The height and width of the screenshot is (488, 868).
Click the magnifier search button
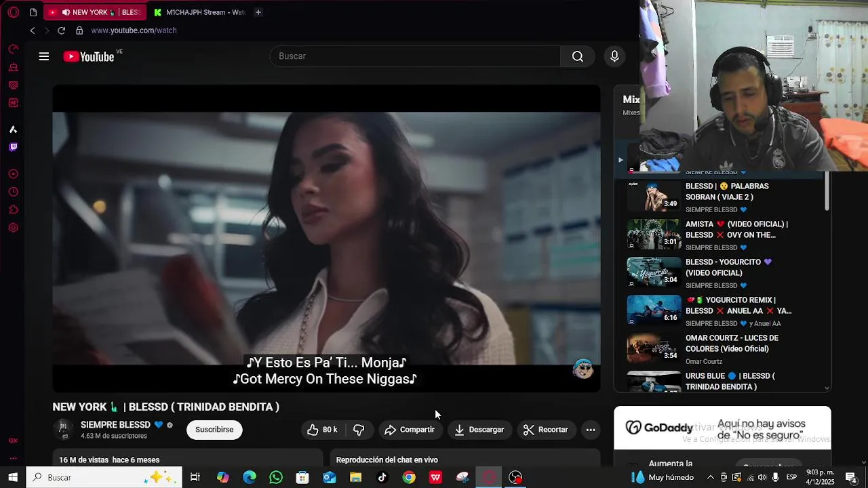[578, 56]
